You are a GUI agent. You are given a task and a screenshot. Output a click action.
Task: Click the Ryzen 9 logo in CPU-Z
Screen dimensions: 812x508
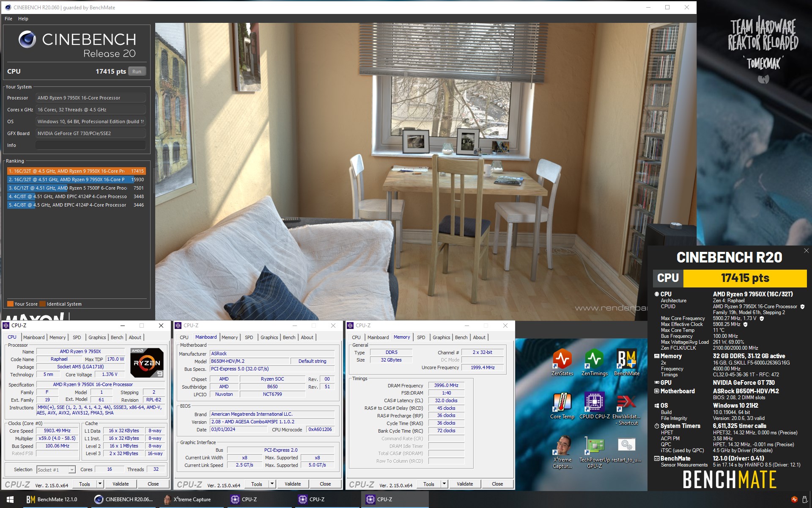[x=147, y=362]
